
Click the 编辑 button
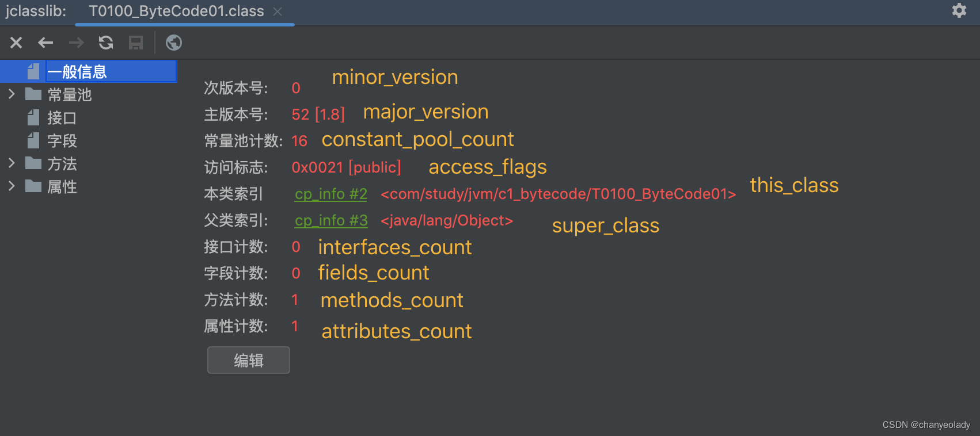[x=249, y=360]
